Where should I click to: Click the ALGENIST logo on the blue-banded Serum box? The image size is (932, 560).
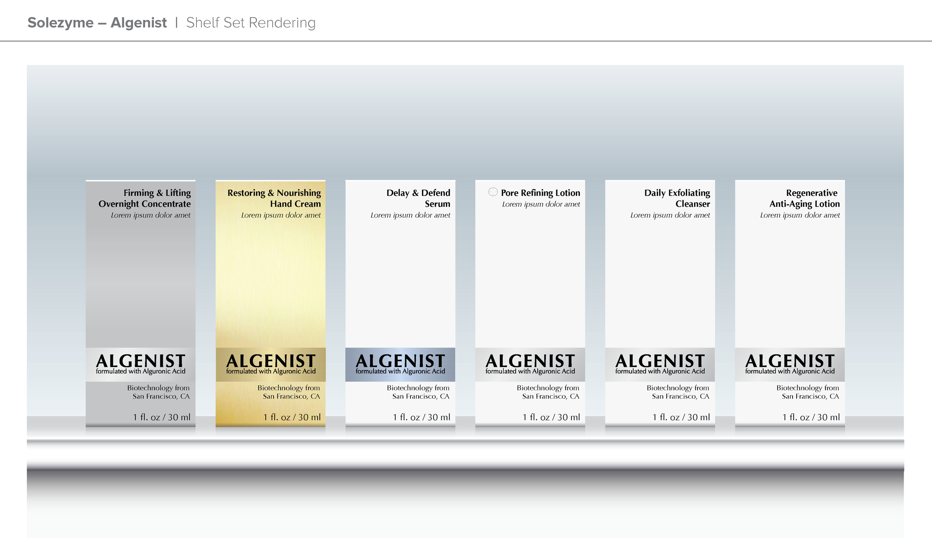pyautogui.click(x=400, y=361)
